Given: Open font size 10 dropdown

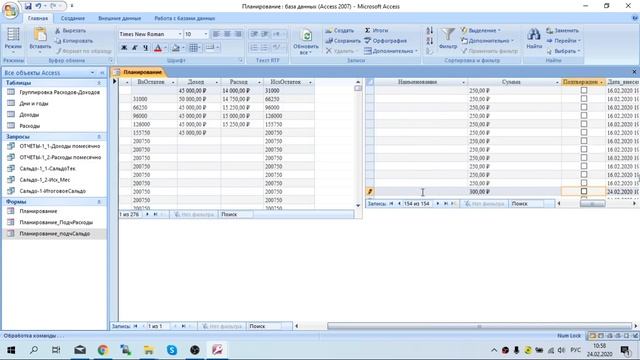Looking at the screenshot, I should [206, 34].
